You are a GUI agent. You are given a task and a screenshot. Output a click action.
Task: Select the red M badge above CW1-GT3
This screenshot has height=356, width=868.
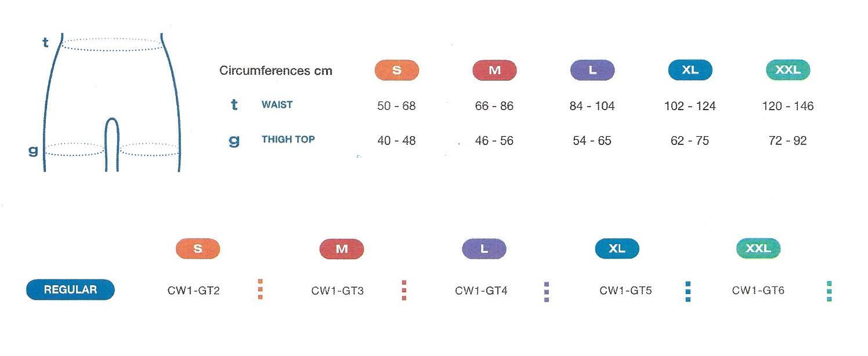(x=341, y=249)
